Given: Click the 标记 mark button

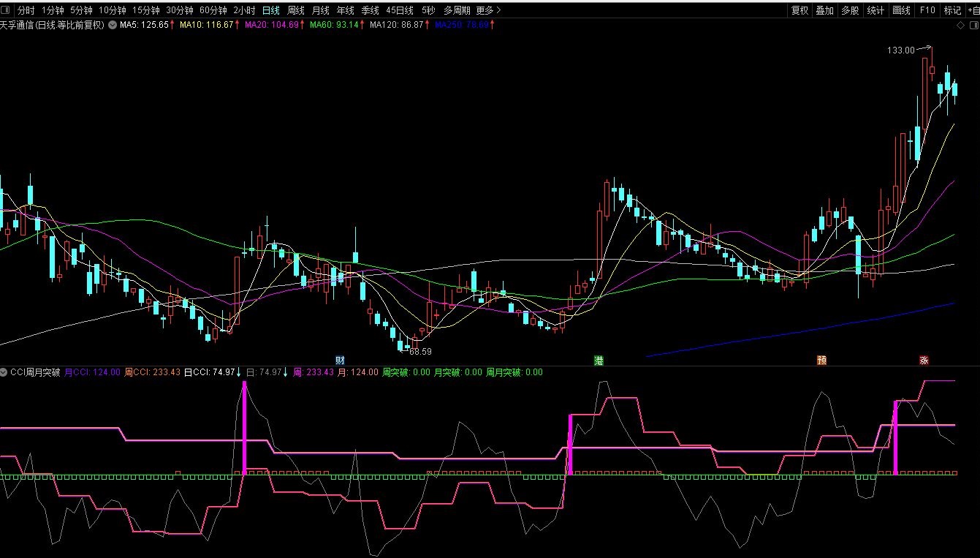Looking at the screenshot, I should (x=952, y=10).
